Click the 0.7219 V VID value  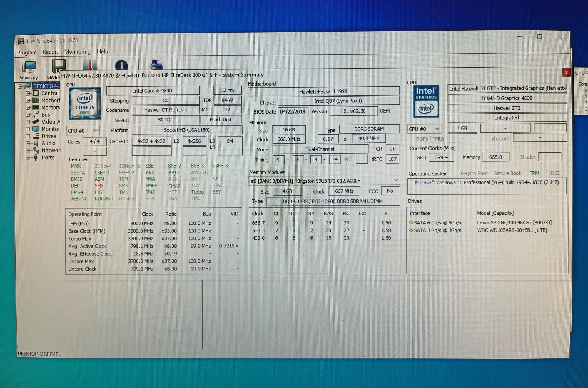pos(228,246)
